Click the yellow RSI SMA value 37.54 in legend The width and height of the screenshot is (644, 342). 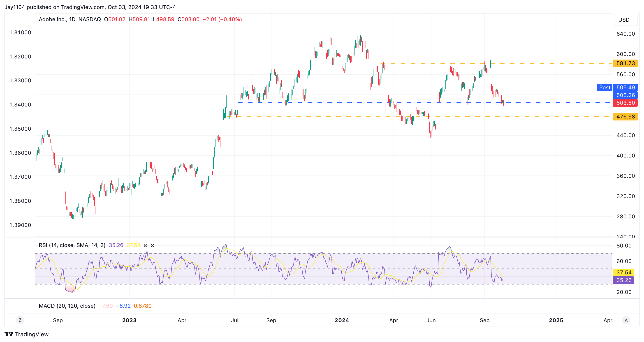tap(134, 245)
